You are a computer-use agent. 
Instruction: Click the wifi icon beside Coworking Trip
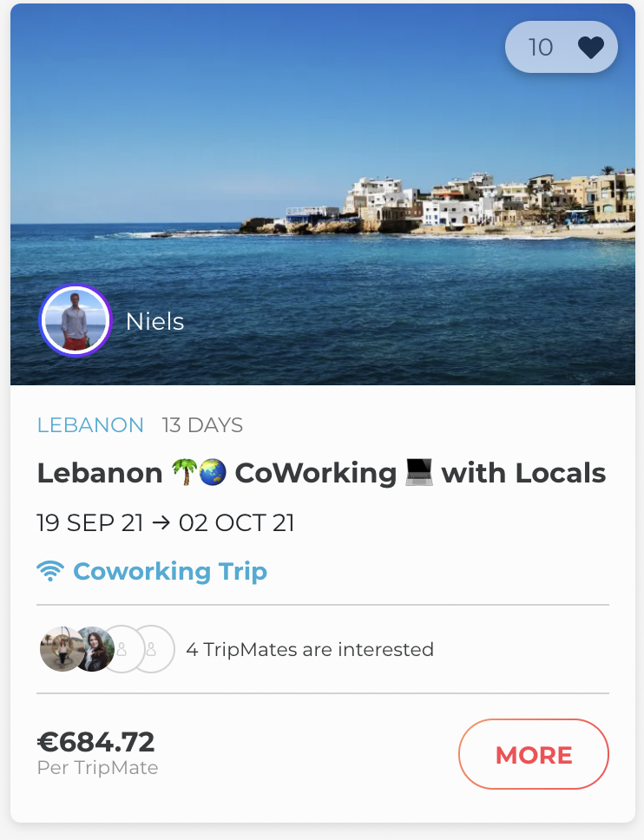(50, 572)
